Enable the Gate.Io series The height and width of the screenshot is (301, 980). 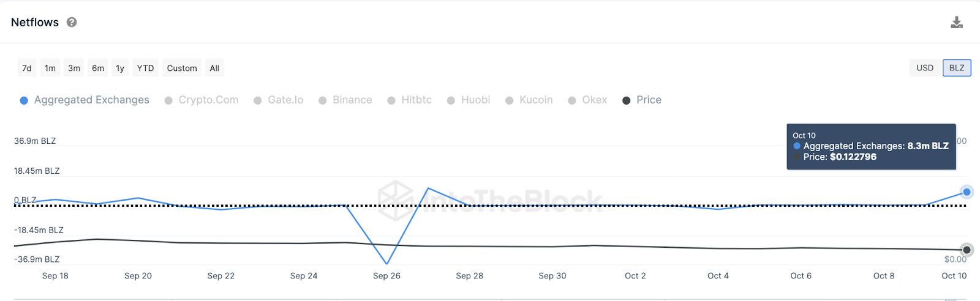click(279, 100)
